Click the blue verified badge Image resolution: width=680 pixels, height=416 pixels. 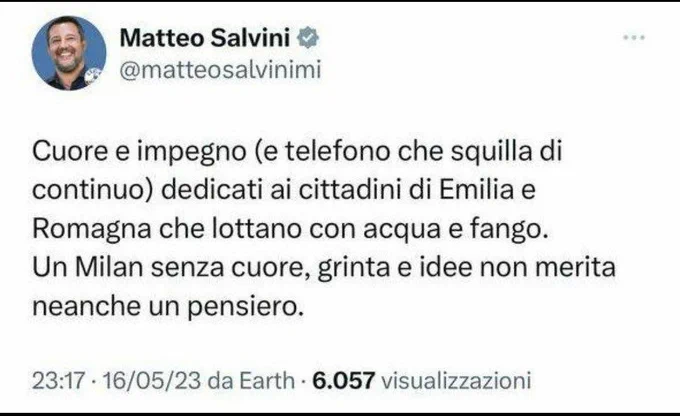[x=308, y=37]
